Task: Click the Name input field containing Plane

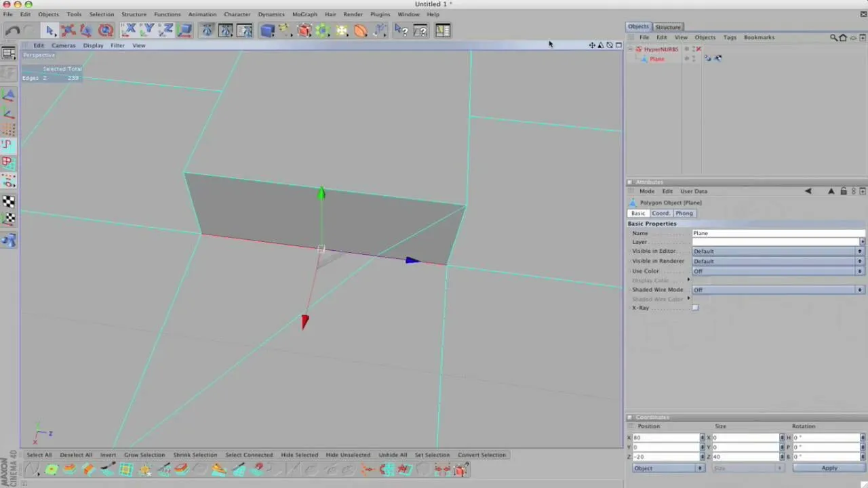Action: pos(778,233)
